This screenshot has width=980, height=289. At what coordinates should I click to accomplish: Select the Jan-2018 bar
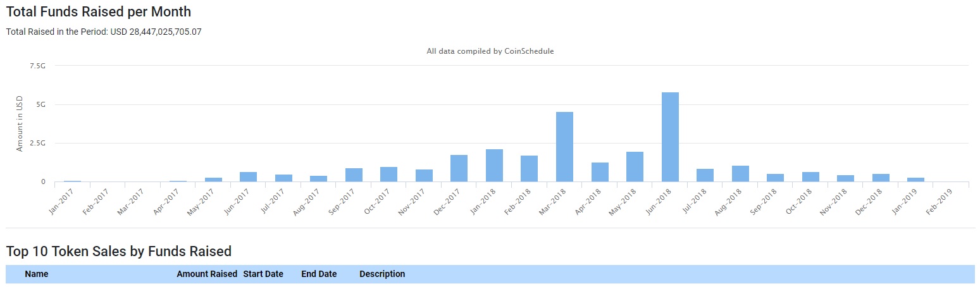click(x=494, y=166)
